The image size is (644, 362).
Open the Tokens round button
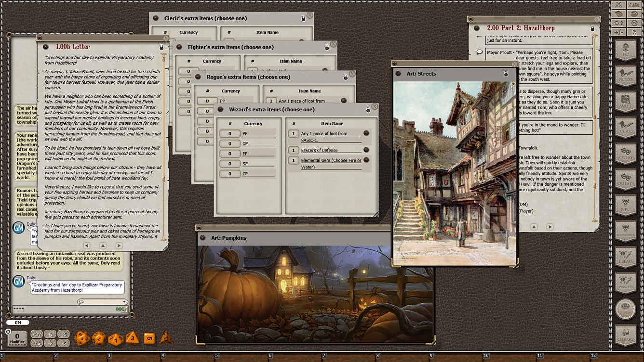click(x=626, y=309)
